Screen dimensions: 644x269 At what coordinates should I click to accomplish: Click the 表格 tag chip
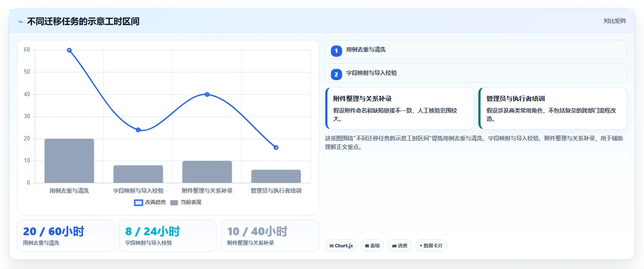372,246
